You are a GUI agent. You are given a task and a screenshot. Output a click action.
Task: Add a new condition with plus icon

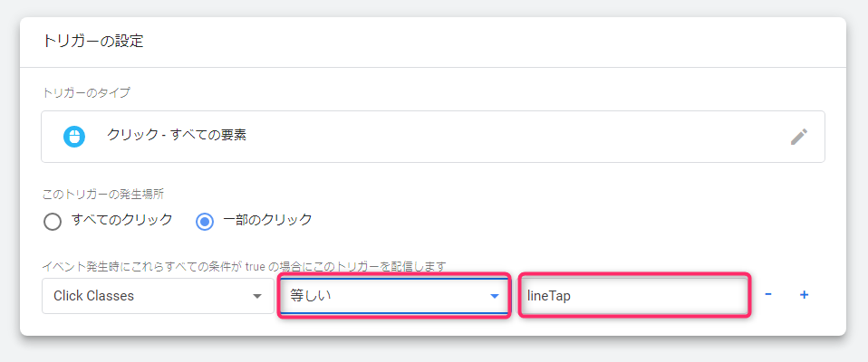805,295
